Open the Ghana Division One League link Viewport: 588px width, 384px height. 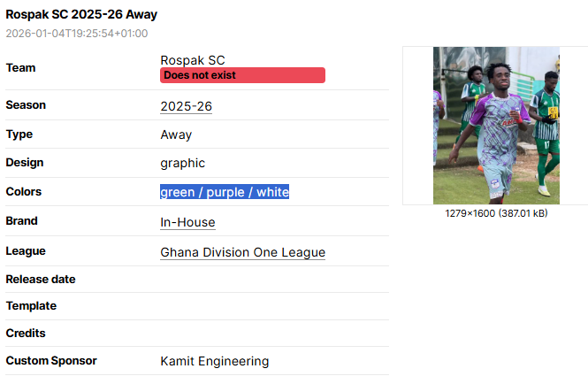click(242, 252)
